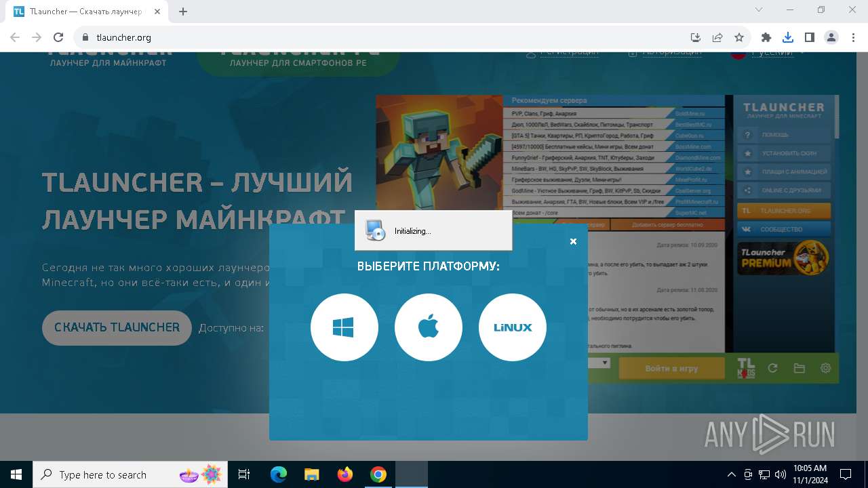The image size is (868, 488).
Task: Click the СКАЧАТЬ TLAUNCHER download button
Action: (x=117, y=327)
